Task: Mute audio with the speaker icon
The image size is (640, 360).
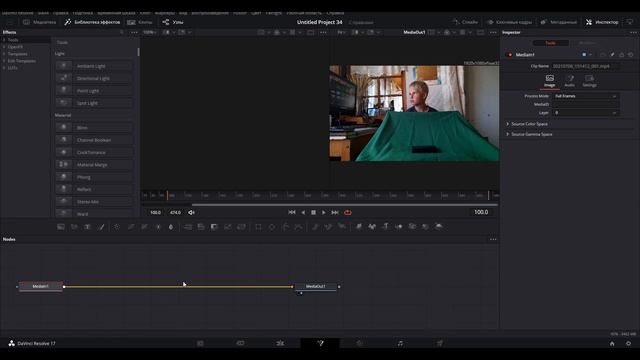Action: 191,212
